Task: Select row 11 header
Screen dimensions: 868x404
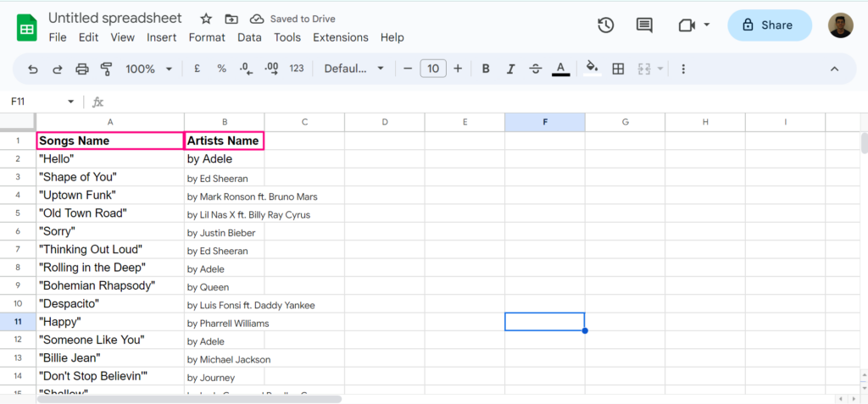Action: [x=19, y=322]
